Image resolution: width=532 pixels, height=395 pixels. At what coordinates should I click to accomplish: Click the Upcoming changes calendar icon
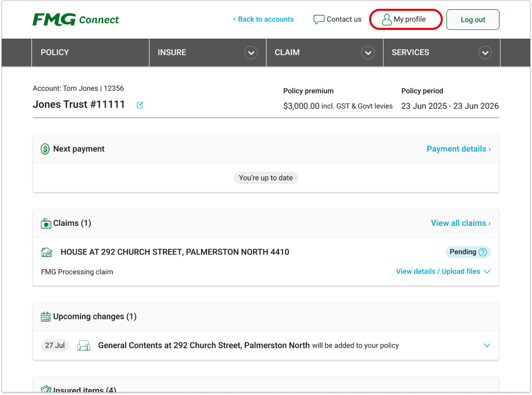(x=45, y=317)
